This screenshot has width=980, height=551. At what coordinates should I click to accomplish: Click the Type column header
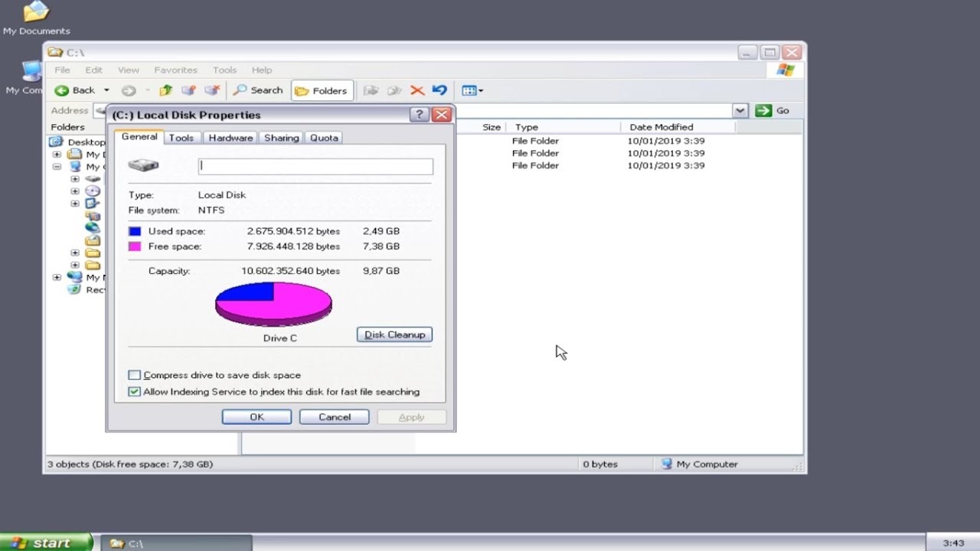[563, 127]
